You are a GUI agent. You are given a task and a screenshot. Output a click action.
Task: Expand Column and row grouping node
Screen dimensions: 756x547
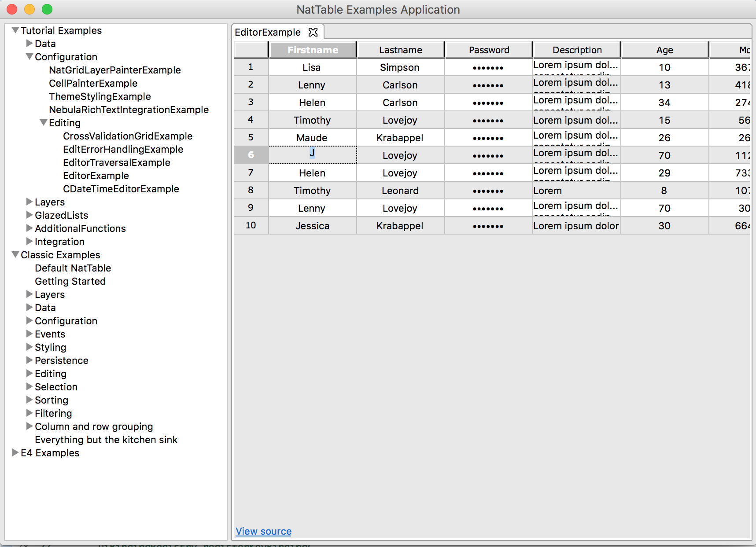point(30,426)
